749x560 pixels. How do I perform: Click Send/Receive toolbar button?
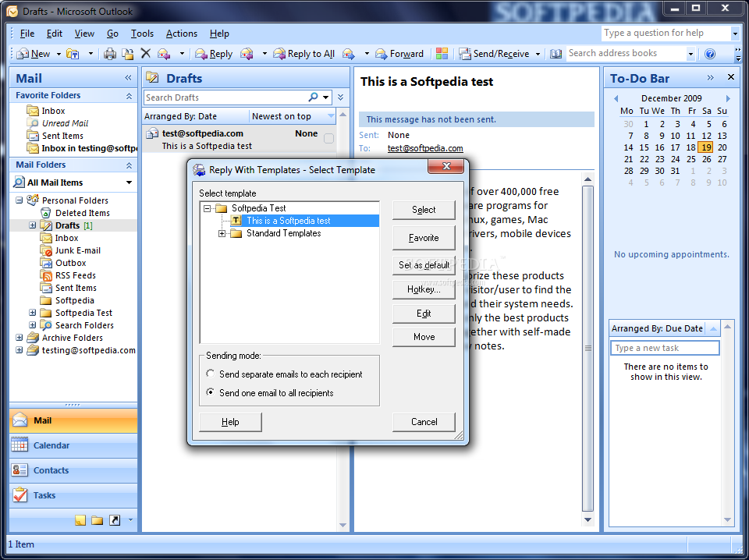[495, 54]
